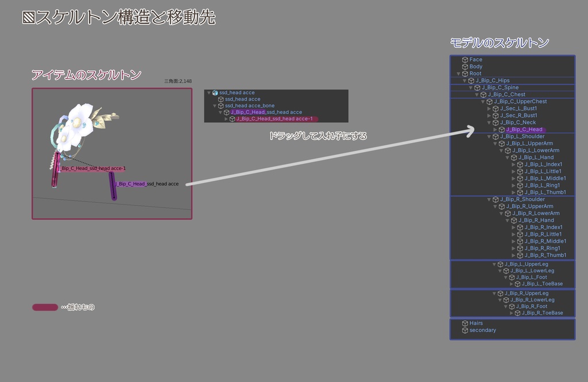Viewport: 588px width, 382px height.
Task: Click the gray cube icon of child ssd_head acce
Action: point(221,99)
